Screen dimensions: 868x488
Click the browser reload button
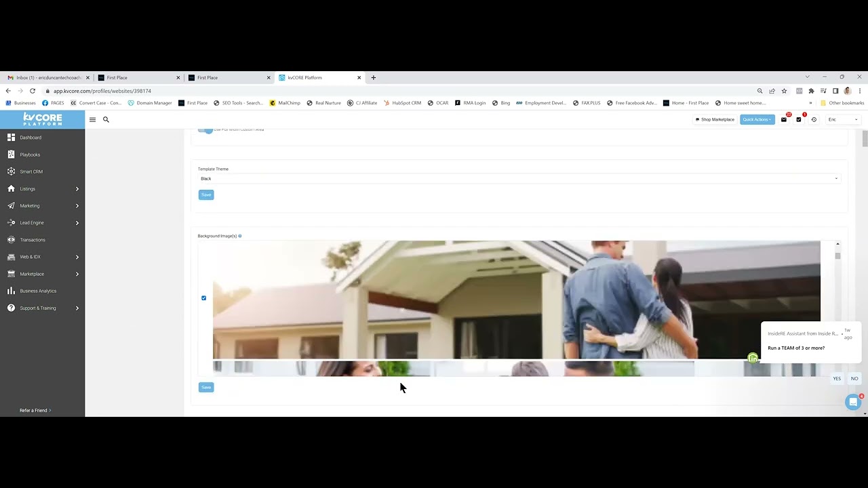(32, 91)
